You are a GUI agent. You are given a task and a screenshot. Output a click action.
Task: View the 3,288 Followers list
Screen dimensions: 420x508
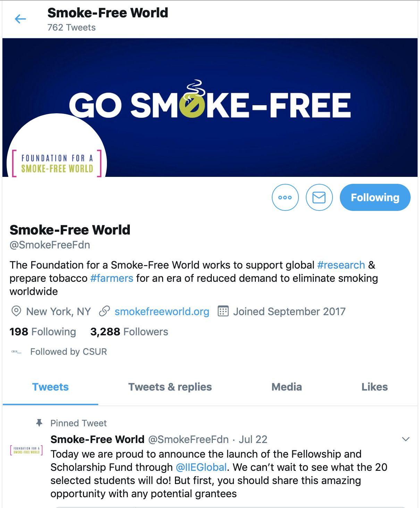click(x=129, y=332)
